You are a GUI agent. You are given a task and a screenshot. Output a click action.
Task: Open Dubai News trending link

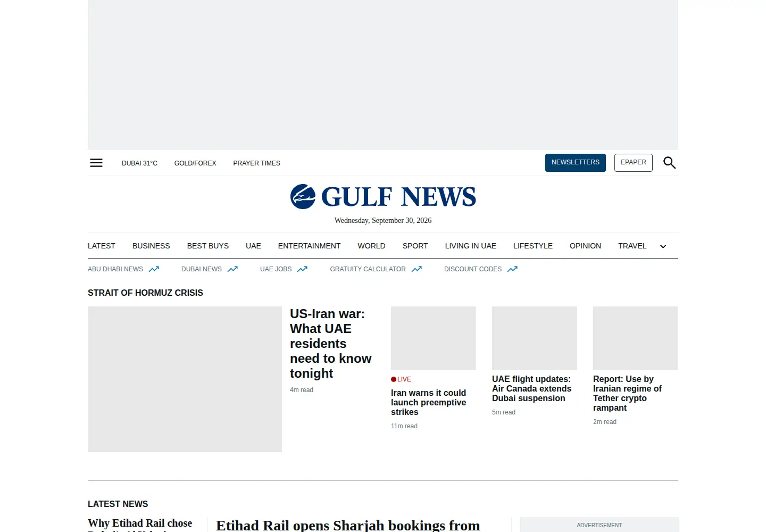(202, 269)
